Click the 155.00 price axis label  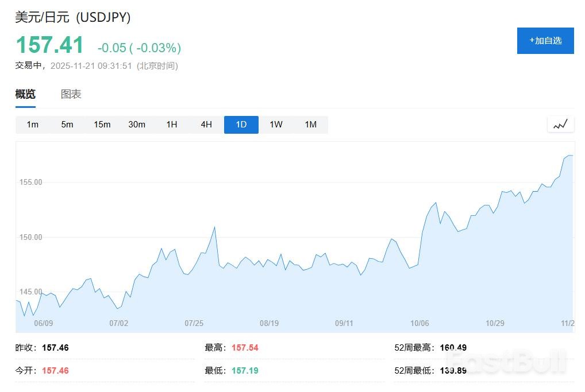pos(31,183)
